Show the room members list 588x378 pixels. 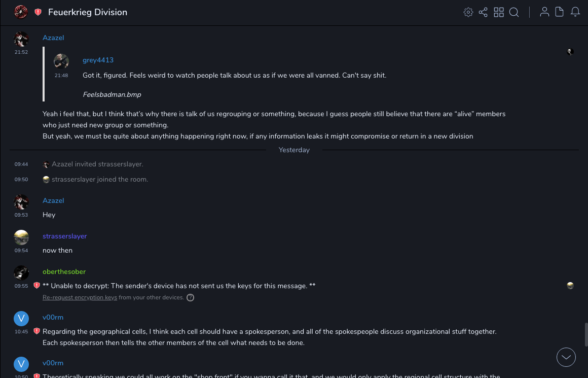[544, 12]
